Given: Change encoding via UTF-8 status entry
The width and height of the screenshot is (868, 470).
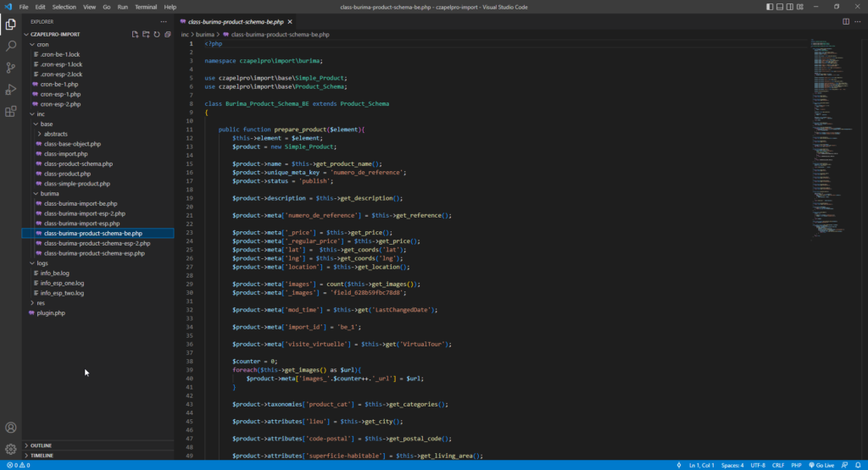Looking at the screenshot, I should tap(758, 465).
